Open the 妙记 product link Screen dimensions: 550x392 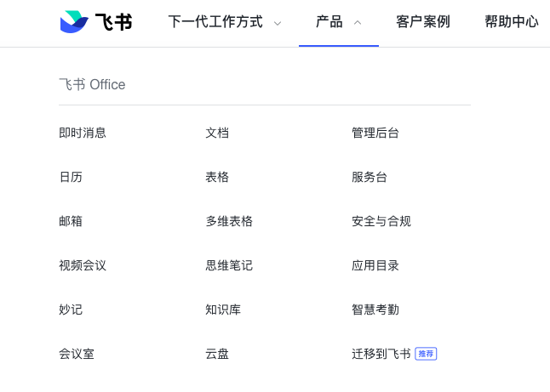click(x=71, y=310)
